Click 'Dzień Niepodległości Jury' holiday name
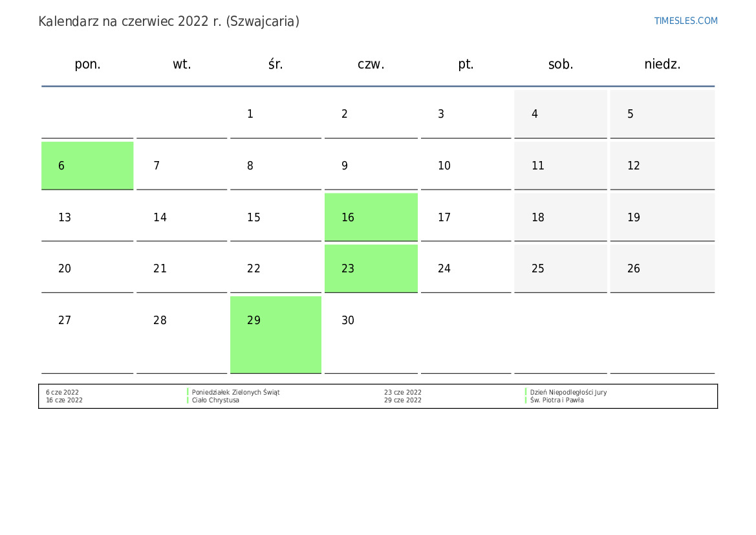 point(568,392)
